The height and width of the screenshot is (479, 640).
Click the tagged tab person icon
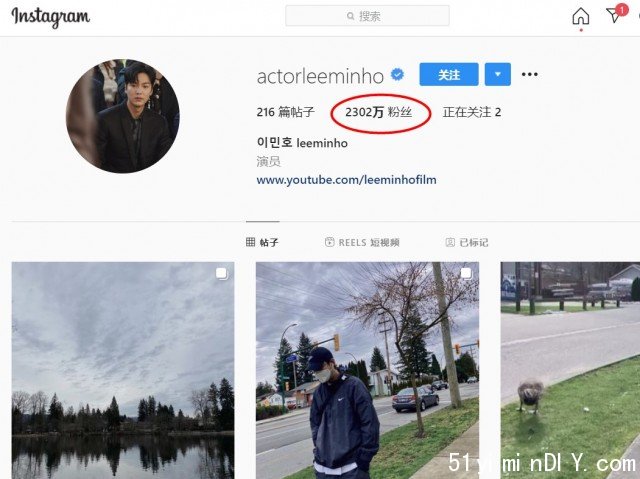[450, 242]
